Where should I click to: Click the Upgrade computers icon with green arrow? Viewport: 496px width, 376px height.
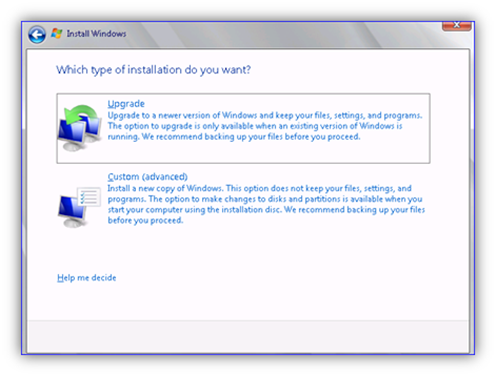tap(80, 128)
